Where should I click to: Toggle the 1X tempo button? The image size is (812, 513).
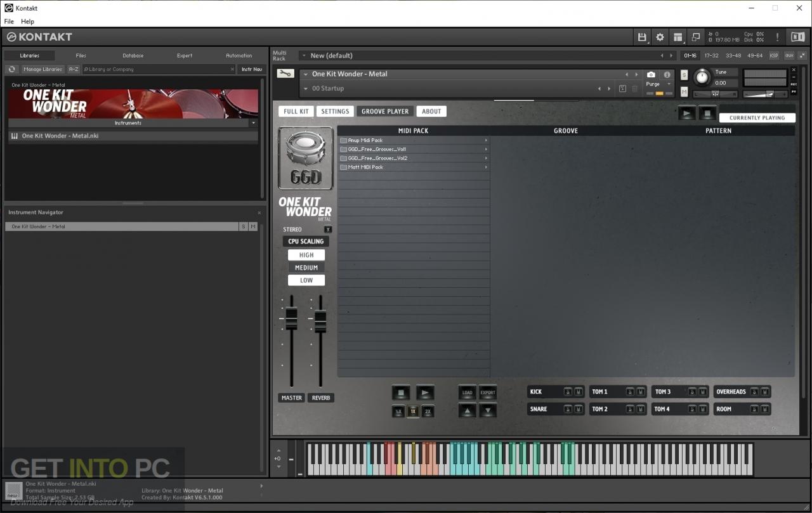[x=413, y=412]
